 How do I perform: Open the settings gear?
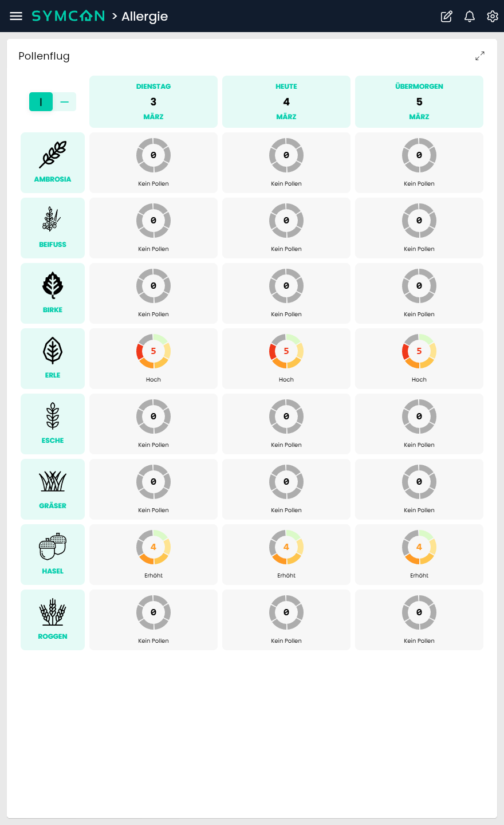point(493,16)
